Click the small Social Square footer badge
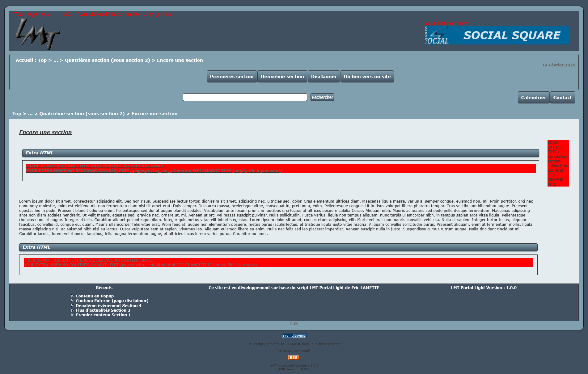588x374 pixels. coord(294,336)
